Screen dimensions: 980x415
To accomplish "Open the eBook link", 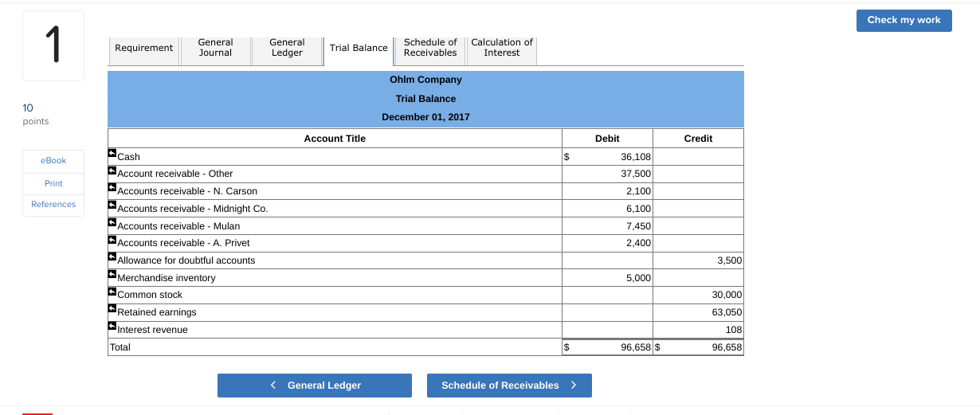I will (53, 161).
